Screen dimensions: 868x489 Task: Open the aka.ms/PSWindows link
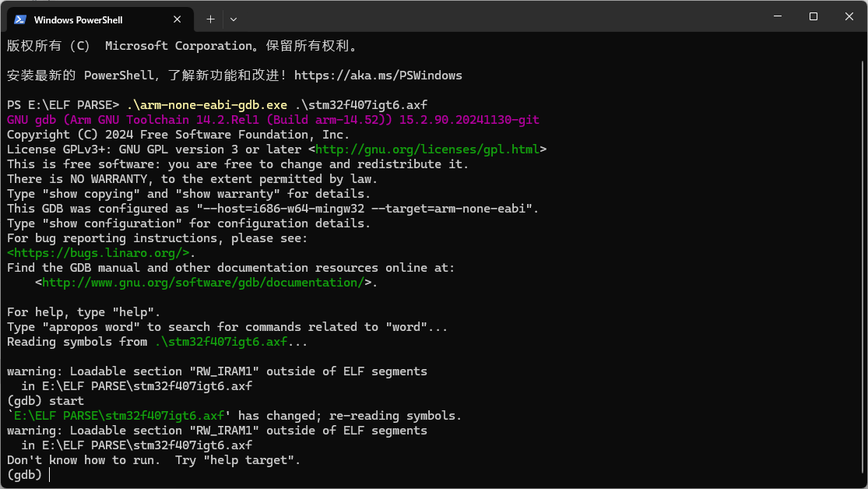click(378, 76)
